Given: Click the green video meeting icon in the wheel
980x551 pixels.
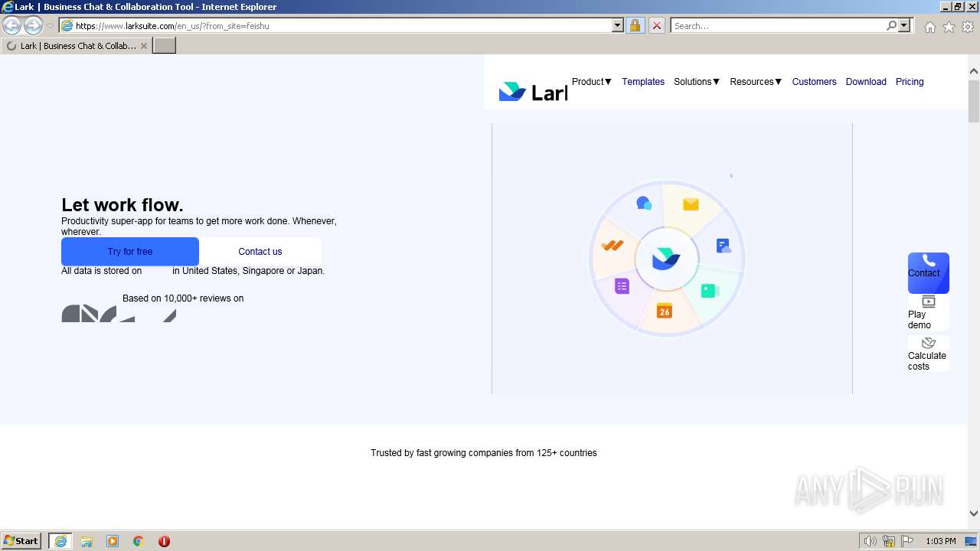Looking at the screenshot, I should tap(710, 291).
